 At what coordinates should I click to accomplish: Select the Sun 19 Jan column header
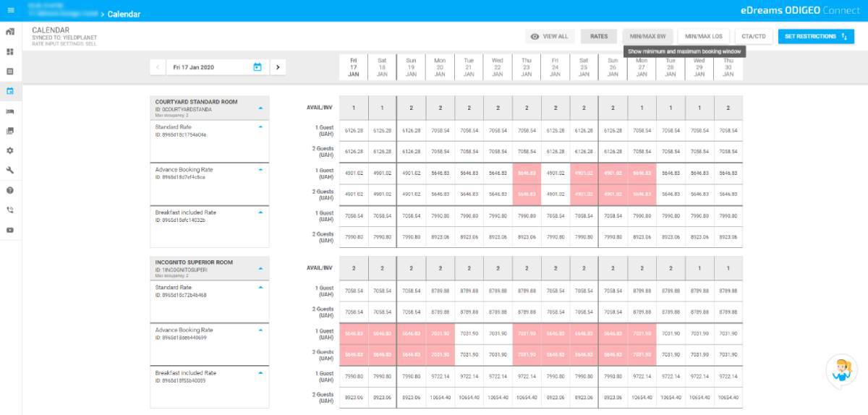pos(411,67)
